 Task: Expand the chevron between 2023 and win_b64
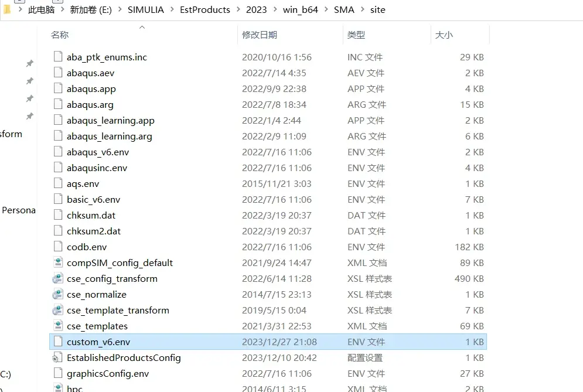tap(275, 10)
